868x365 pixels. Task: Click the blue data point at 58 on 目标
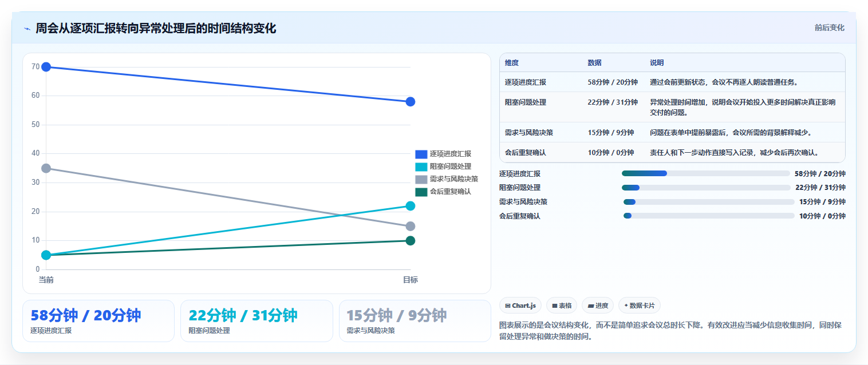tap(411, 102)
